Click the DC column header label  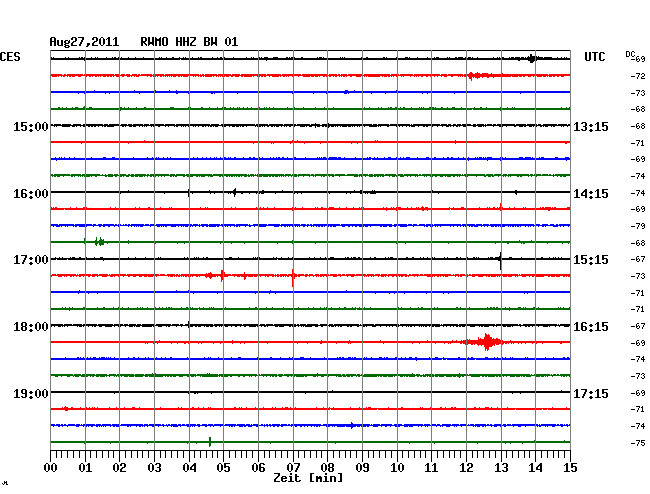pos(630,54)
